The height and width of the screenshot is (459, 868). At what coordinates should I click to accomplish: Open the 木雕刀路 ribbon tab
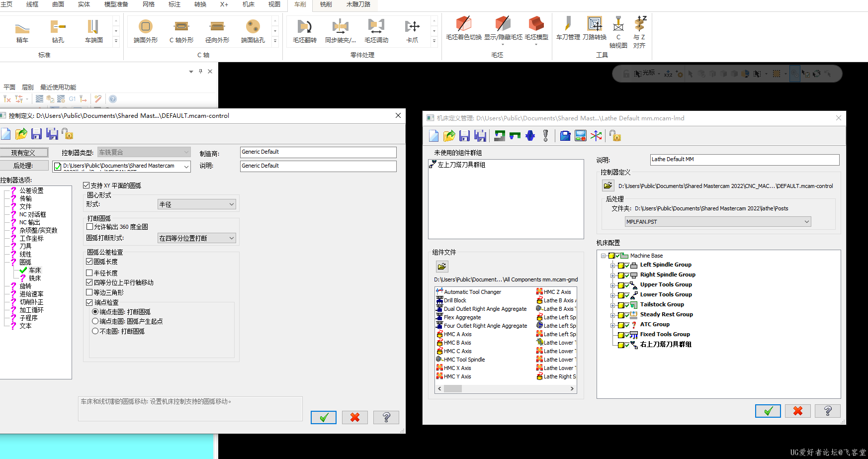(358, 4)
